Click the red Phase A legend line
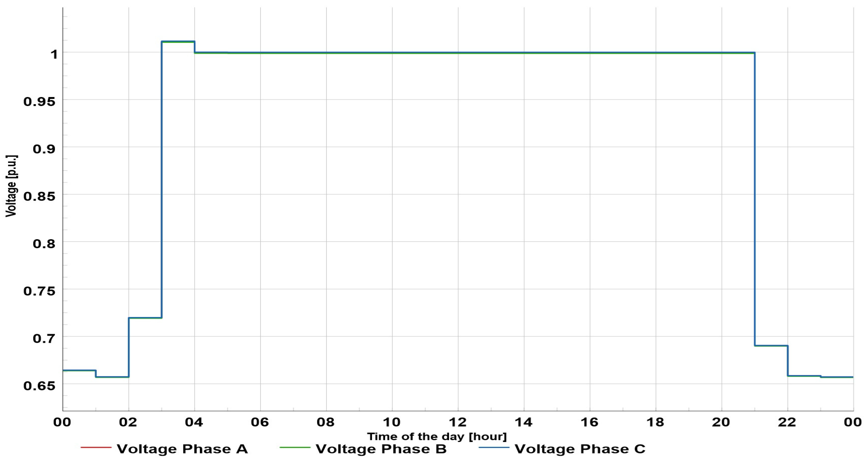 coord(96,448)
